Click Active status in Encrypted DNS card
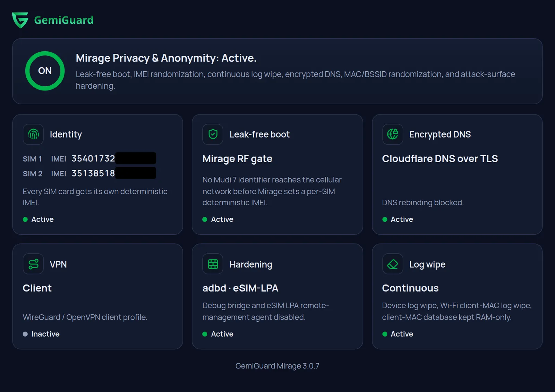 click(398, 219)
